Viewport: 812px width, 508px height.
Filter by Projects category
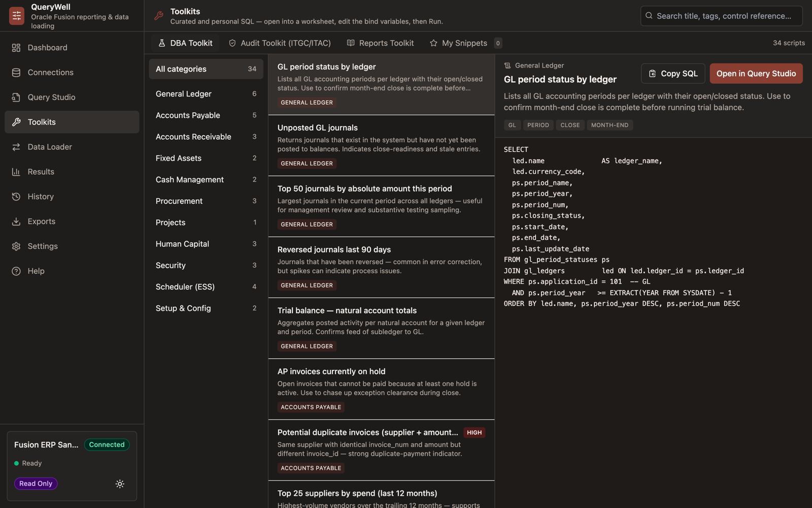tap(206, 223)
